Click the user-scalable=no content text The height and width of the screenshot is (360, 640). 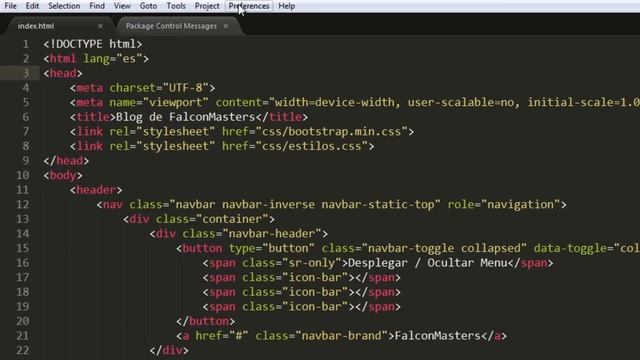[x=461, y=102]
